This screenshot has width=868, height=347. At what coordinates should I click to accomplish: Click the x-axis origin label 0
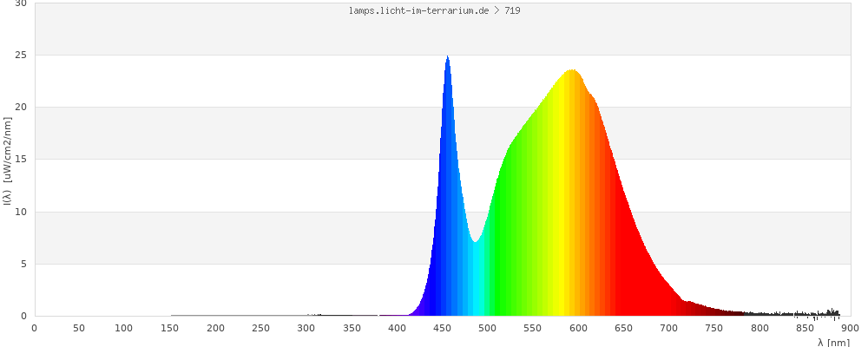click(34, 328)
